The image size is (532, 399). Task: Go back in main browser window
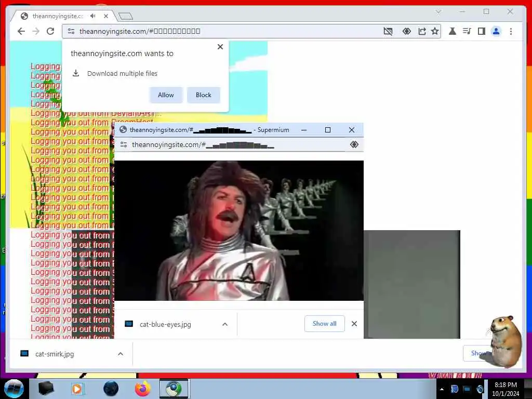21,31
